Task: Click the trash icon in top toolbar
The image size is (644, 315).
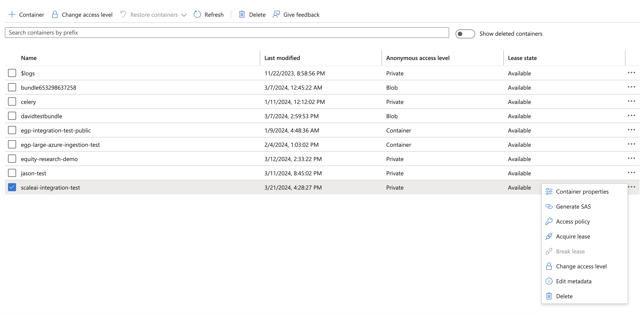Action: [241, 15]
